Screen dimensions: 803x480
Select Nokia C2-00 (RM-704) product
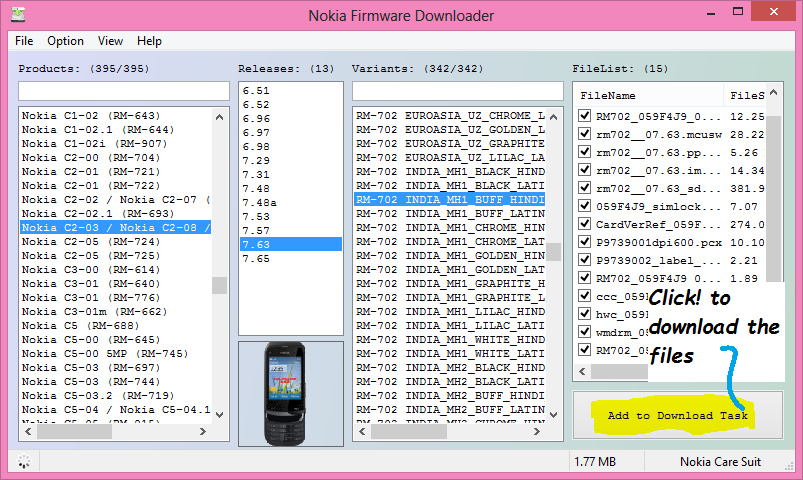[116, 157]
